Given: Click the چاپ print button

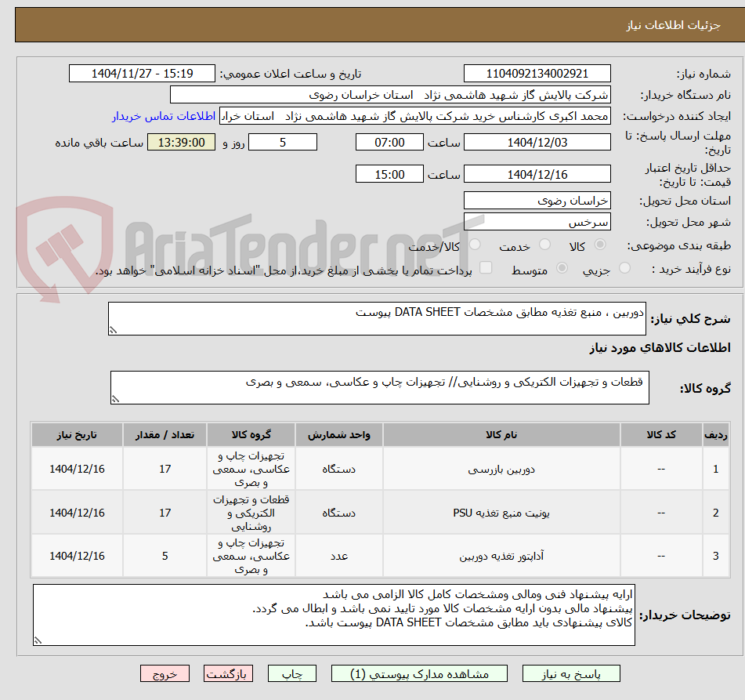Looking at the screenshot, I should (292, 674).
